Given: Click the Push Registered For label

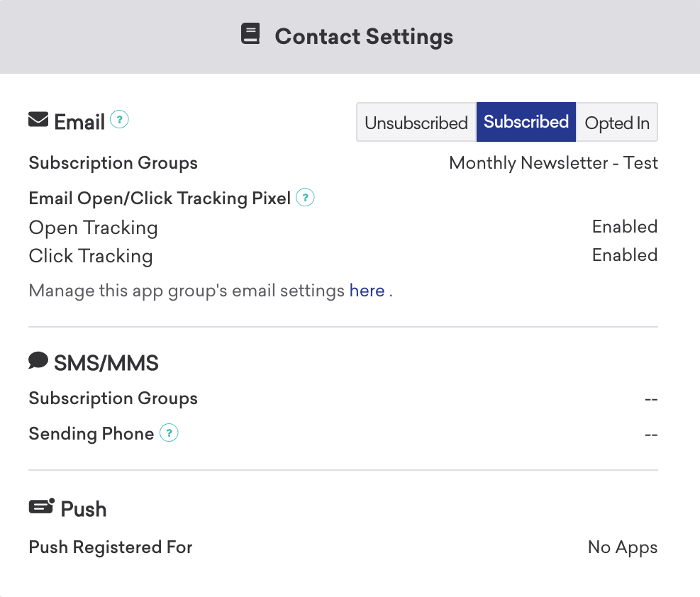Looking at the screenshot, I should 111,547.
